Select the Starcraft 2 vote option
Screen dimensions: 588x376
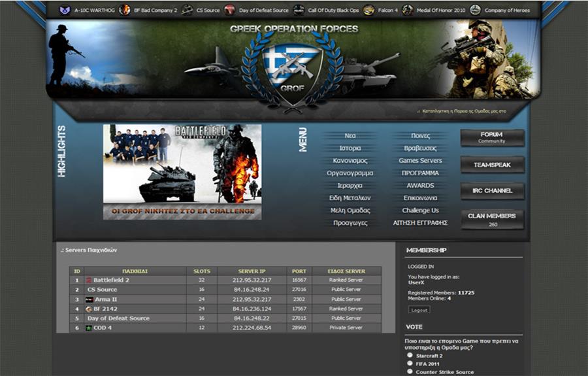pyautogui.click(x=410, y=355)
